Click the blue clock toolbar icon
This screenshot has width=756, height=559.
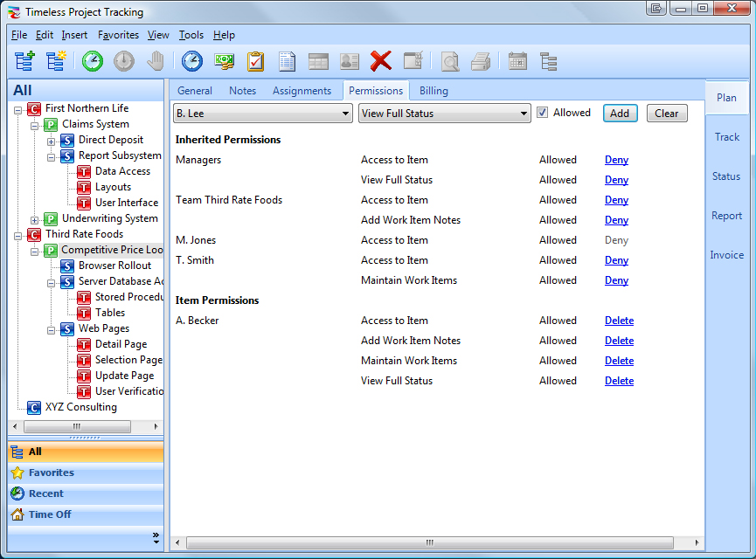click(191, 61)
